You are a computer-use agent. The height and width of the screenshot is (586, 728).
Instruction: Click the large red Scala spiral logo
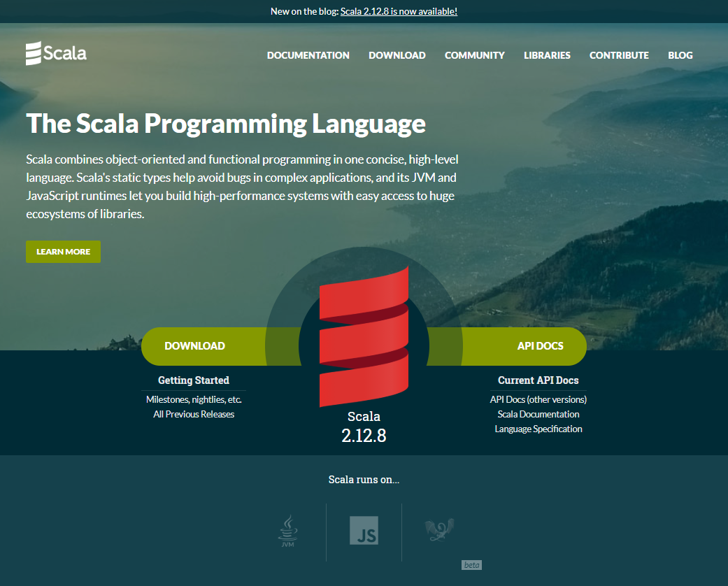click(x=364, y=336)
